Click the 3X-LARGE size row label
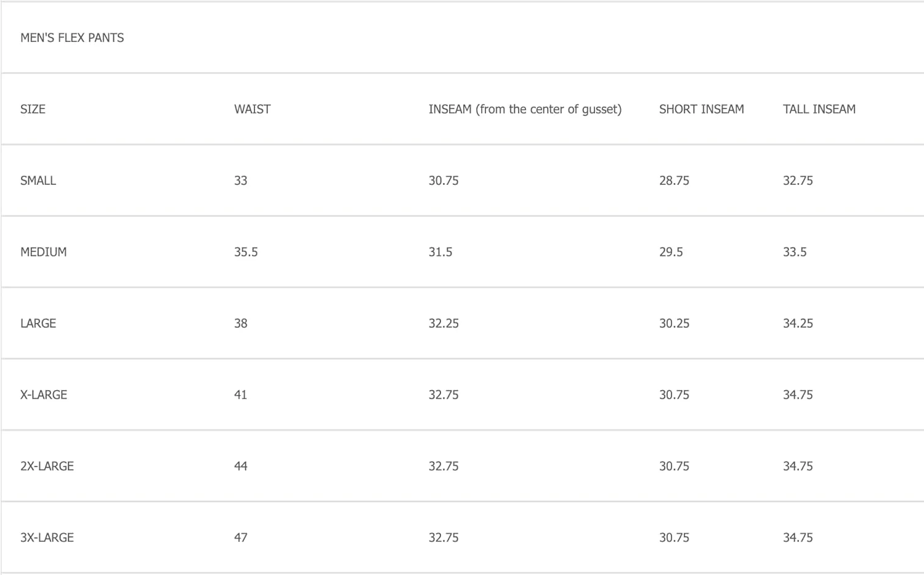Image resolution: width=924 pixels, height=575 pixels. coord(47,537)
